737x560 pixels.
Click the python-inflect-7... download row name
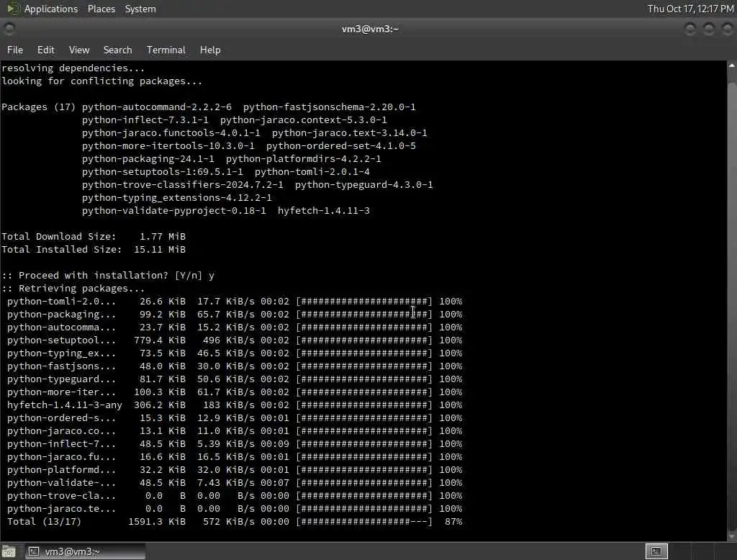pyautogui.click(x=61, y=444)
